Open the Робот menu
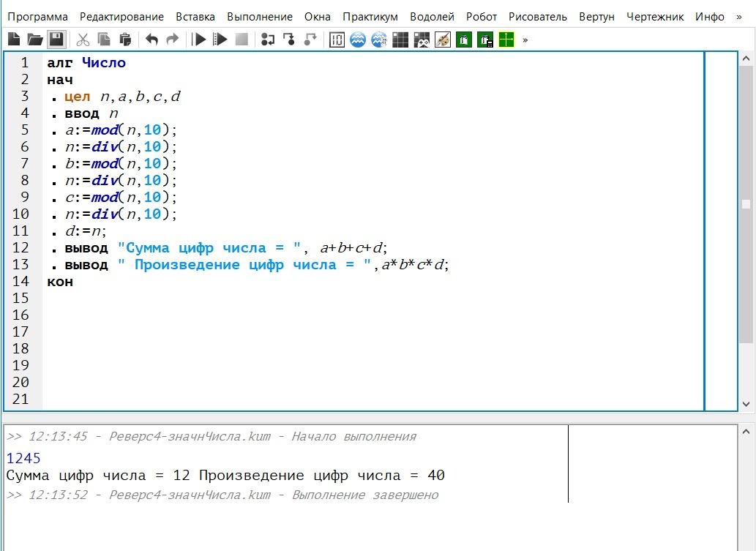The image size is (756, 551). pos(482,16)
